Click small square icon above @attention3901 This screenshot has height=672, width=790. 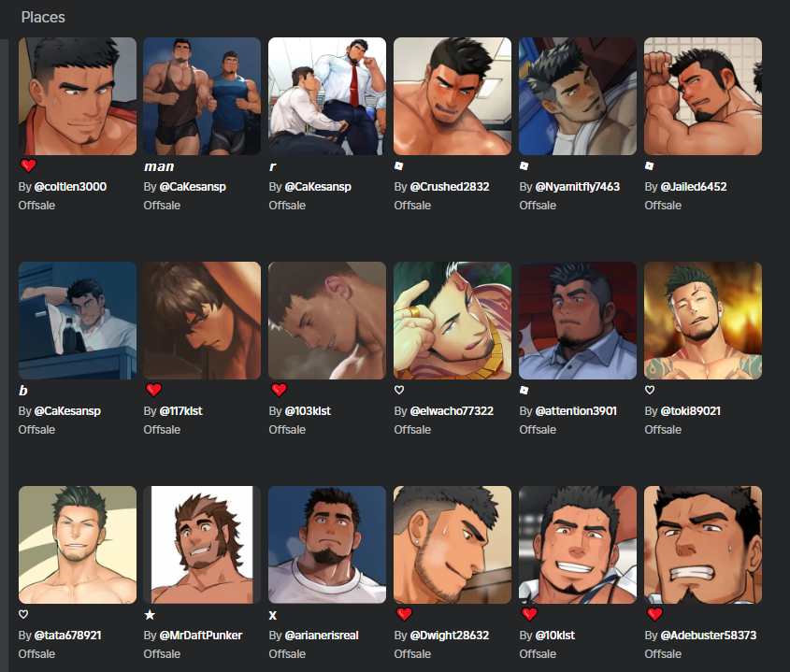[524, 390]
